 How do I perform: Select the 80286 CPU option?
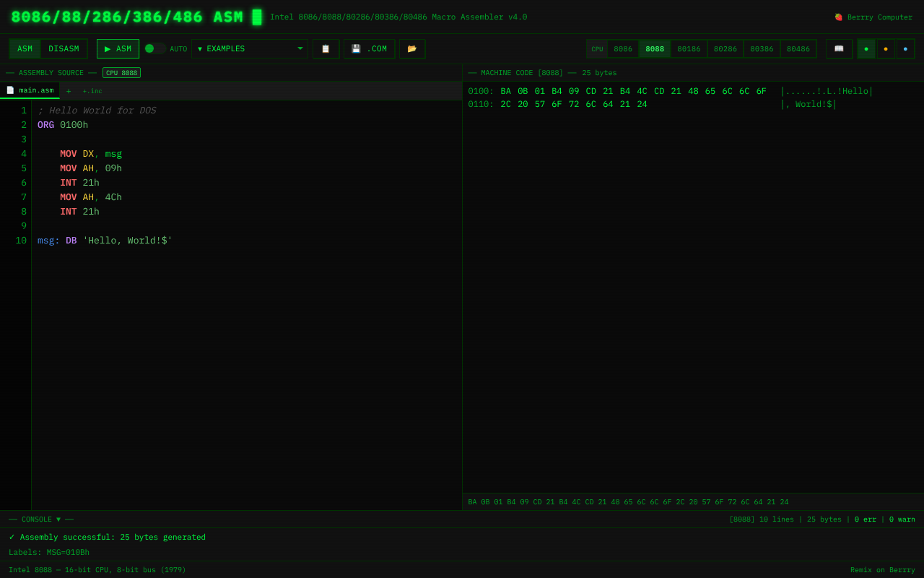(x=725, y=49)
